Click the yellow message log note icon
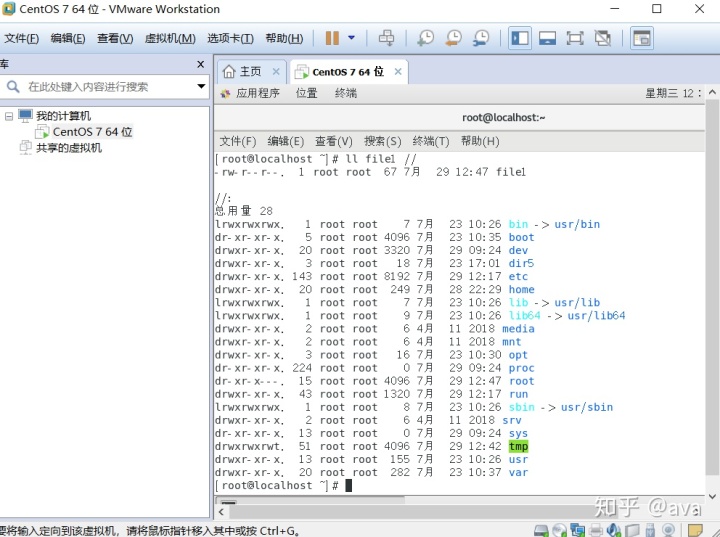The image size is (720, 537). (695, 530)
